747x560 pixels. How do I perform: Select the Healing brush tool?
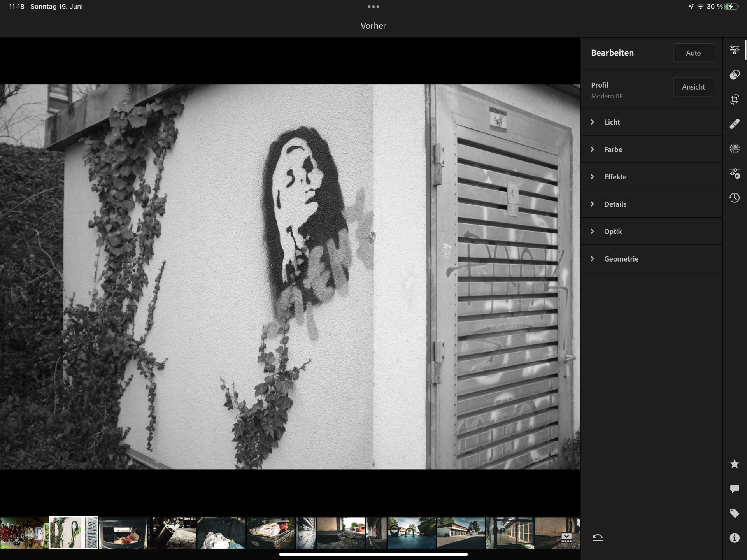tap(734, 124)
